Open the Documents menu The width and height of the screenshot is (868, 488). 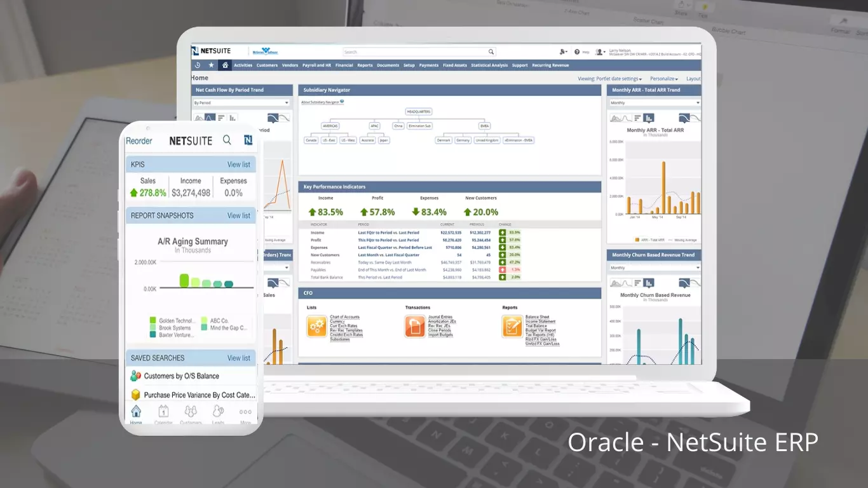[388, 65]
